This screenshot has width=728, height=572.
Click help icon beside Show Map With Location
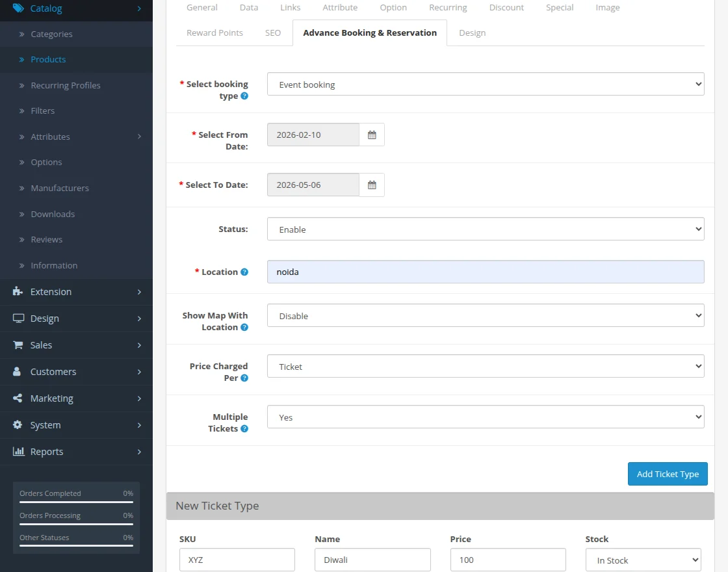[244, 327]
